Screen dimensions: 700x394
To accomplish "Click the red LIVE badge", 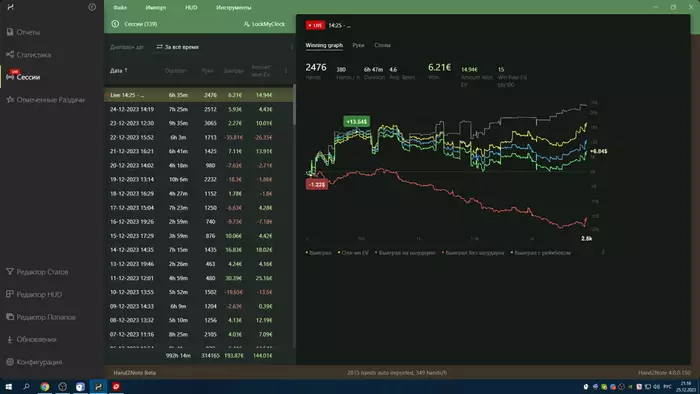I will tap(315, 25).
